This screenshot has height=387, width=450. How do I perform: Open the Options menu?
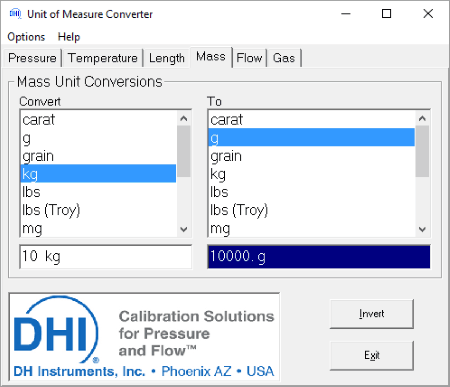pyautogui.click(x=26, y=37)
